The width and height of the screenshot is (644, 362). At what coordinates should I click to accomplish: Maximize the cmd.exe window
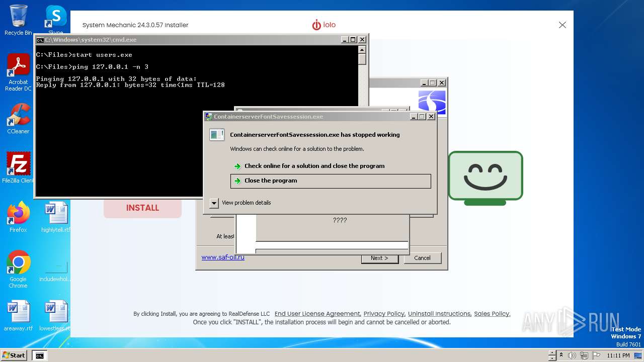pyautogui.click(x=353, y=40)
